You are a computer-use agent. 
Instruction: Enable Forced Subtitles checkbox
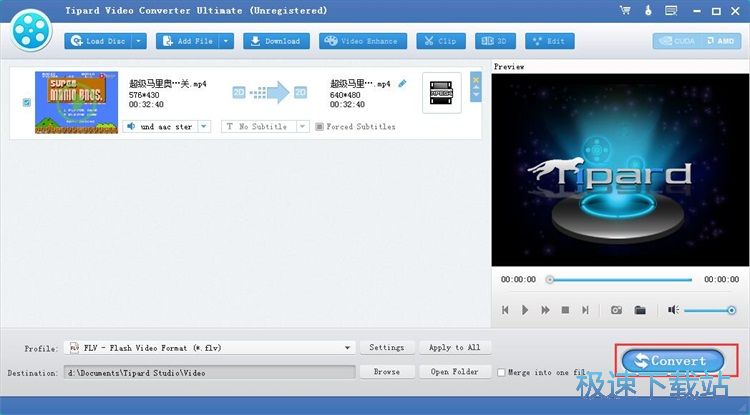[319, 127]
